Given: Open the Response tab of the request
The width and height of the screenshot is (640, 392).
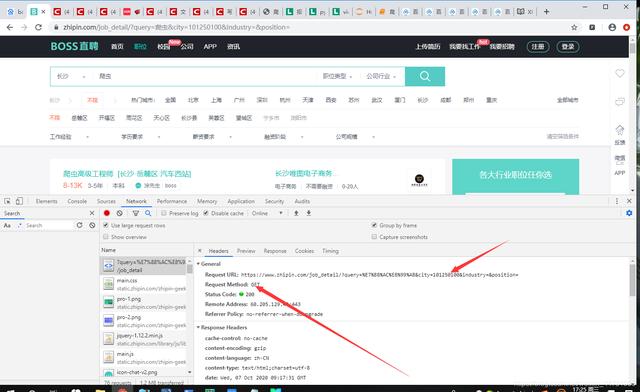Looking at the screenshot, I should (x=275, y=251).
